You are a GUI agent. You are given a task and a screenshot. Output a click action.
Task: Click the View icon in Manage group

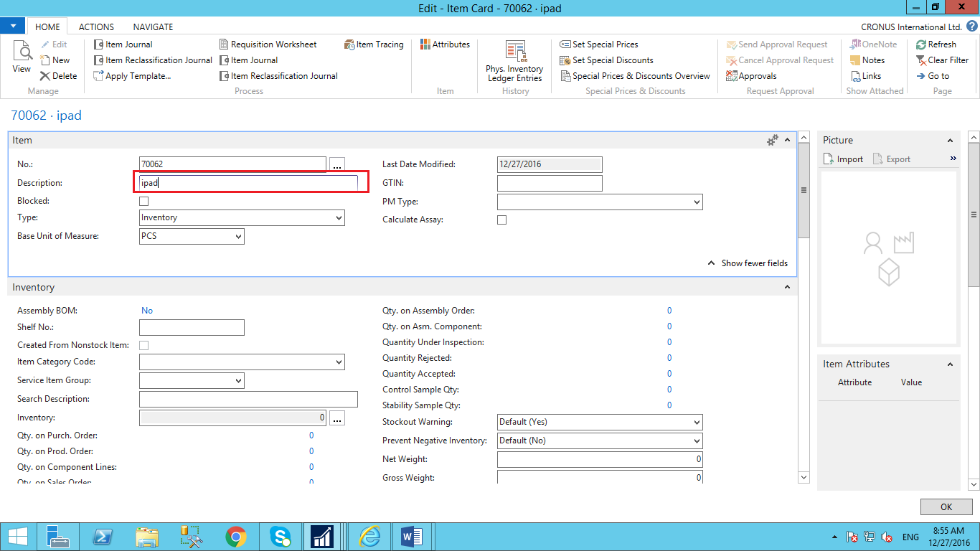(x=22, y=57)
